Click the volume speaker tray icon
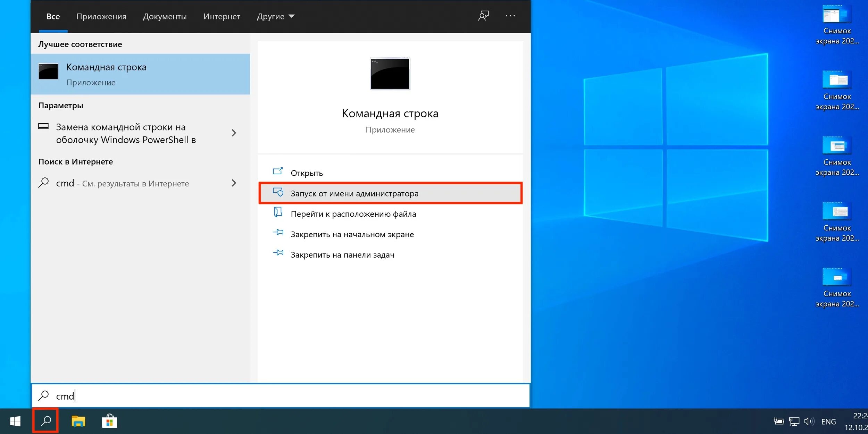 (809, 421)
